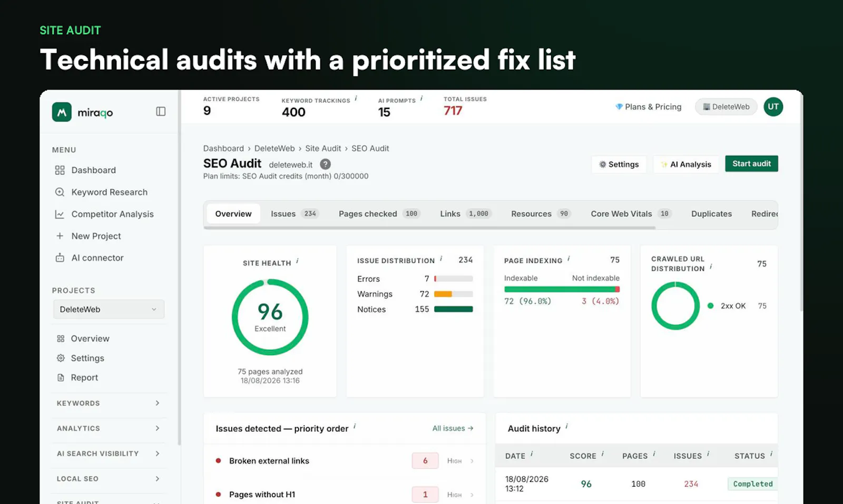The image size is (843, 504).
Task: Open the Broken external links issue row
Action: point(345,461)
